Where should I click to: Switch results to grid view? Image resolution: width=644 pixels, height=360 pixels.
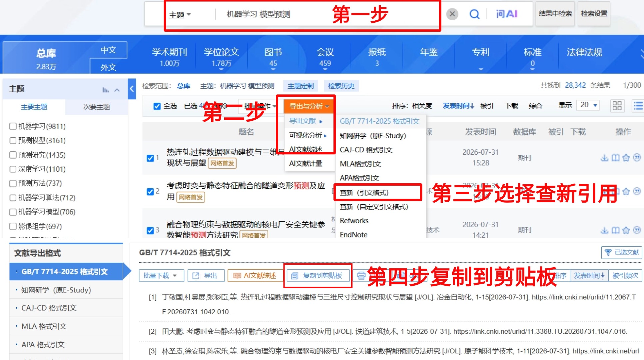click(x=617, y=106)
